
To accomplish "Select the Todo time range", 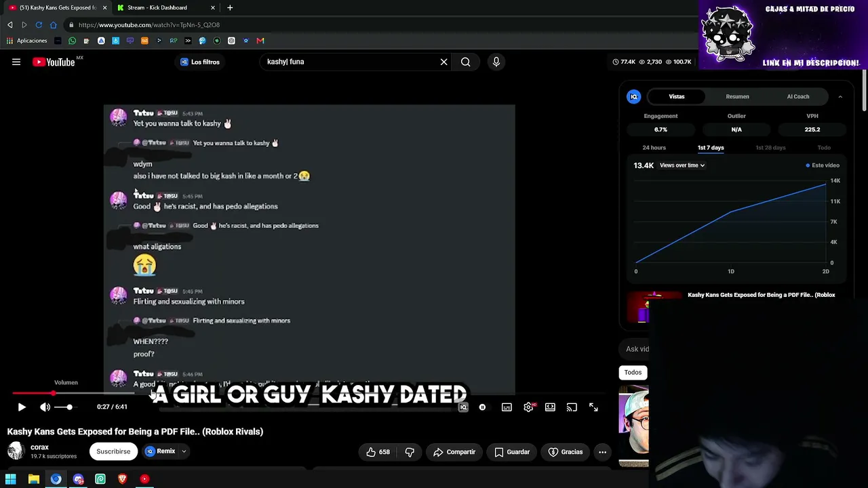I will click(824, 148).
